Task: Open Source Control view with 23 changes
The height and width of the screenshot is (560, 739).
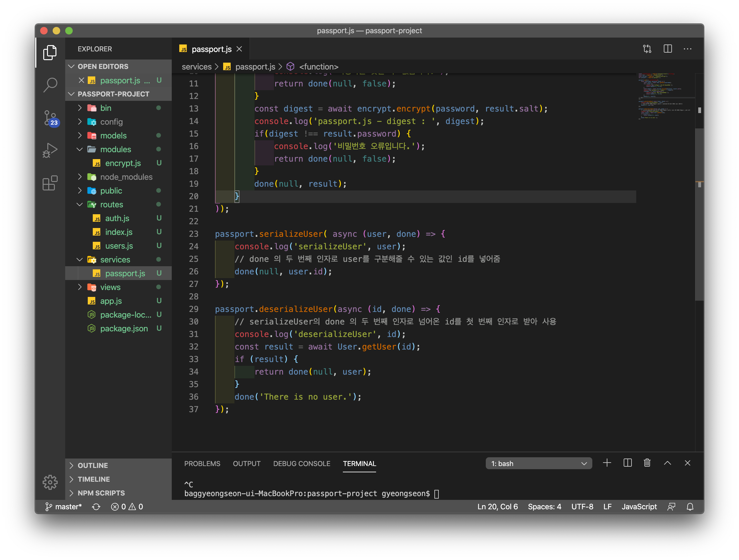Action: point(50,118)
